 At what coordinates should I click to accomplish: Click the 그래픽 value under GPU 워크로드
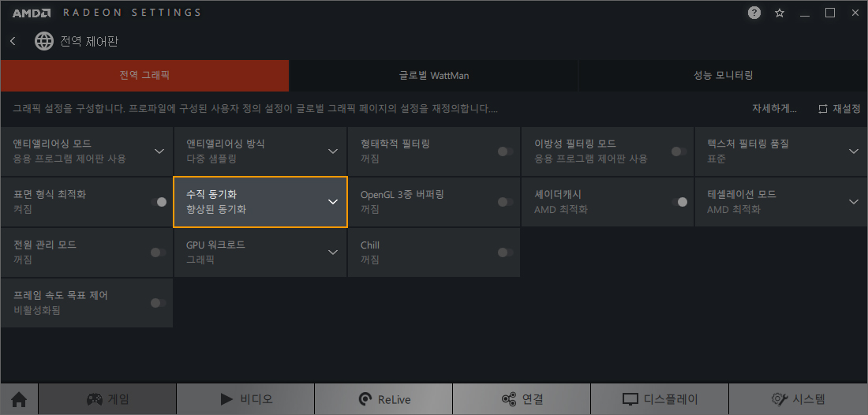200,260
